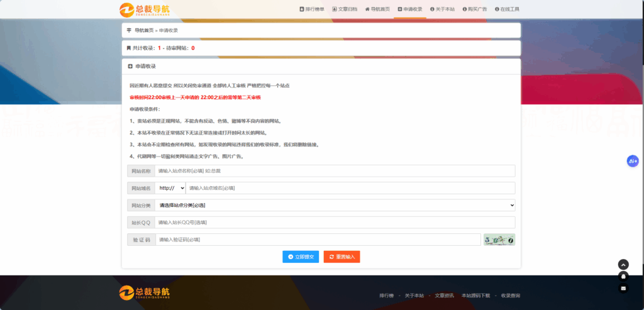This screenshot has width=644, height=310.
Task: Open 购买广告 from the top navigation
Action: pos(475,9)
